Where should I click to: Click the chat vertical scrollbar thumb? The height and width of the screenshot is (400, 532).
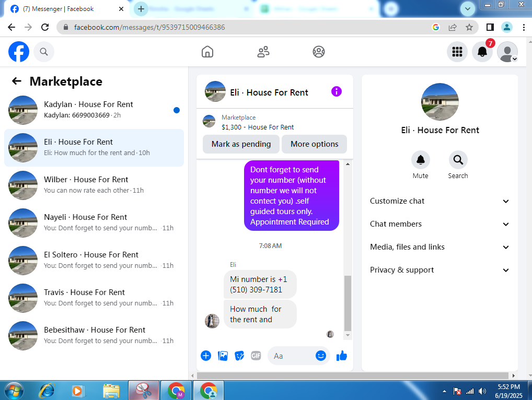pyautogui.click(x=348, y=303)
